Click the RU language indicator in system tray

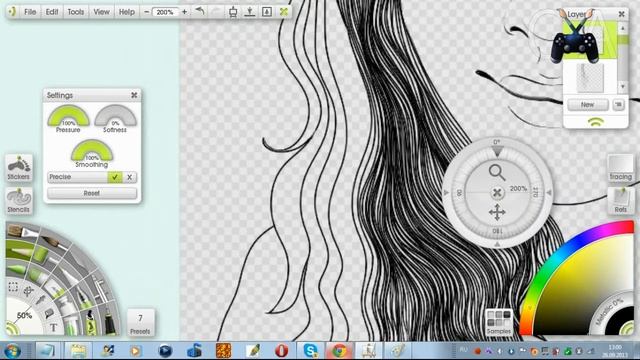463,350
